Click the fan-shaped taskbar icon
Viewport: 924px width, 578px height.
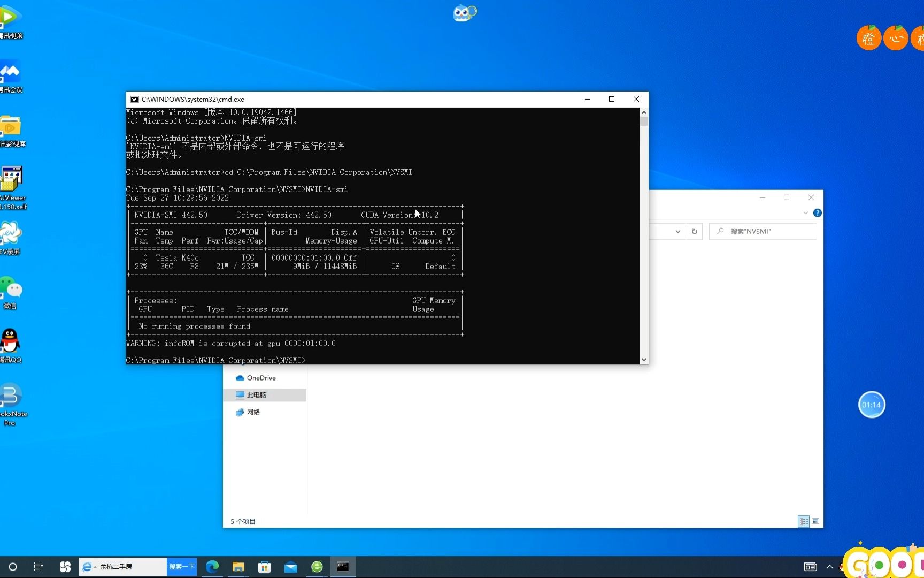[65, 567]
